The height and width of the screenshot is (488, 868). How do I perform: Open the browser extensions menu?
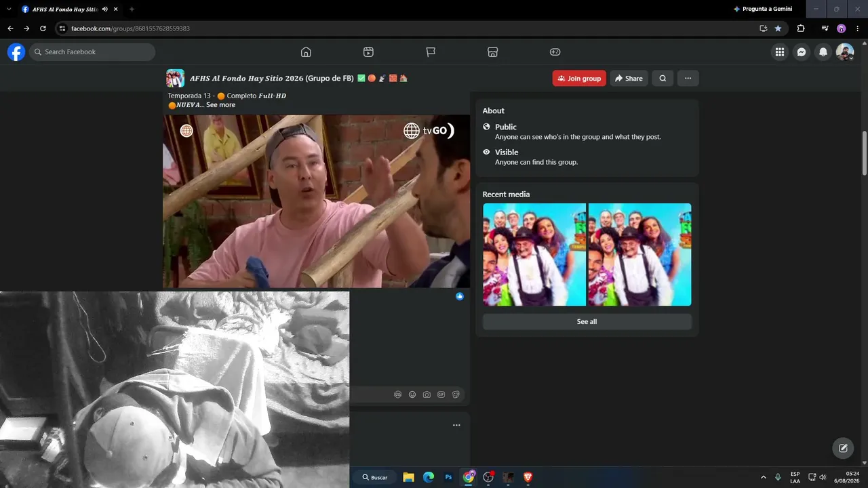pyautogui.click(x=801, y=28)
